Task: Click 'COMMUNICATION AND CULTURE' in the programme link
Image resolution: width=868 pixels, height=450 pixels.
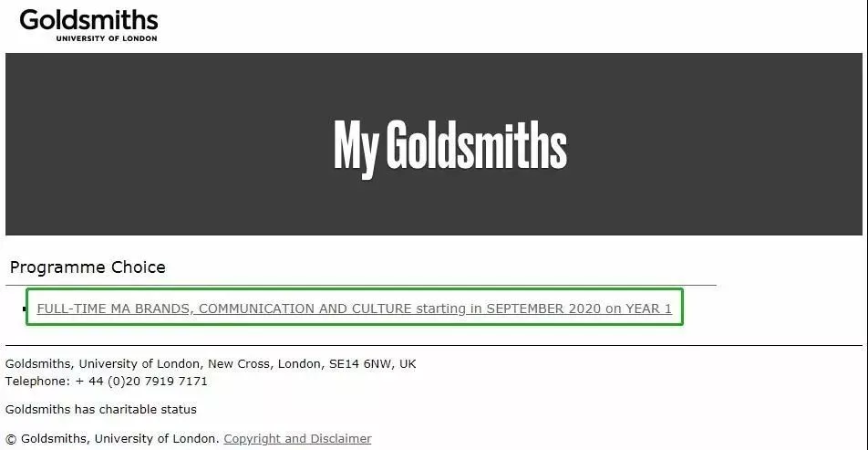Action: 305,309
